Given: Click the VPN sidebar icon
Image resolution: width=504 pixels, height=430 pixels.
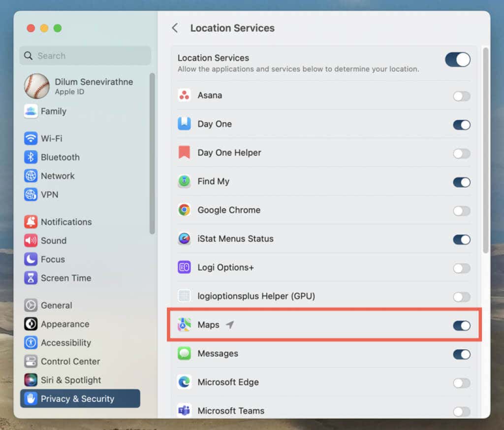Looking at the screenshot, I should click(31, 195).
